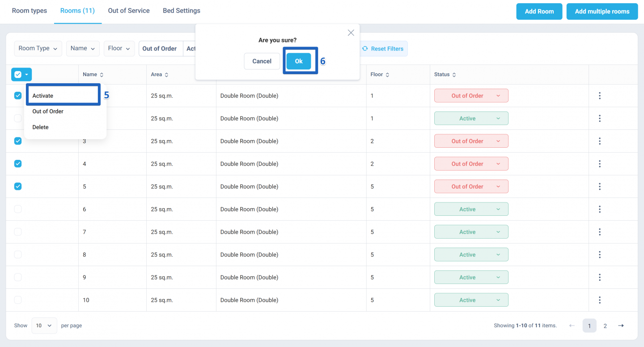Click the Add multiple rooms button

602,12
